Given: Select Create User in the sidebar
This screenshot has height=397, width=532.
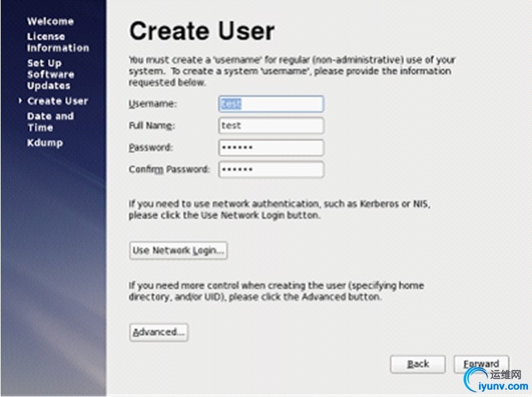Looking at the screenshot, I should pyautogui.click(x=58, y=101).
